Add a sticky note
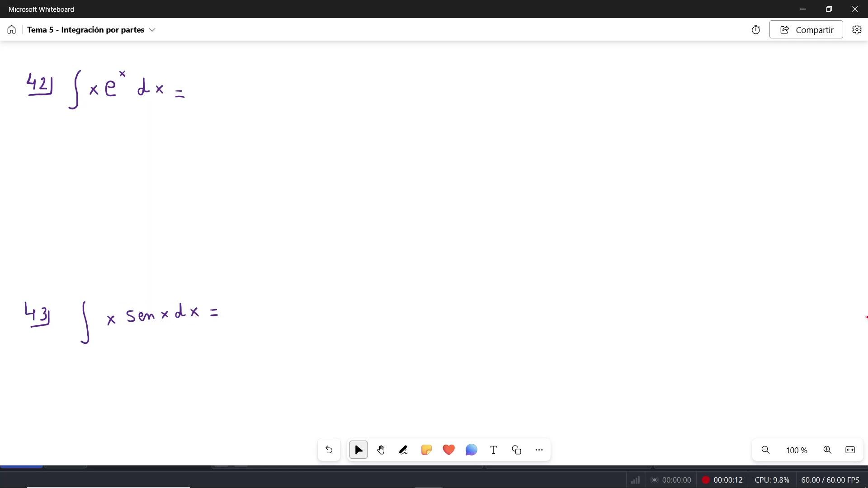 tap(426, 450)
